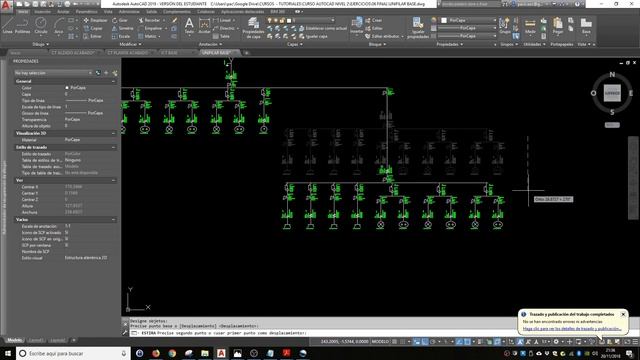Expand the Capas panel dropdown
This screenshot has height=360, width=640.
295,44
